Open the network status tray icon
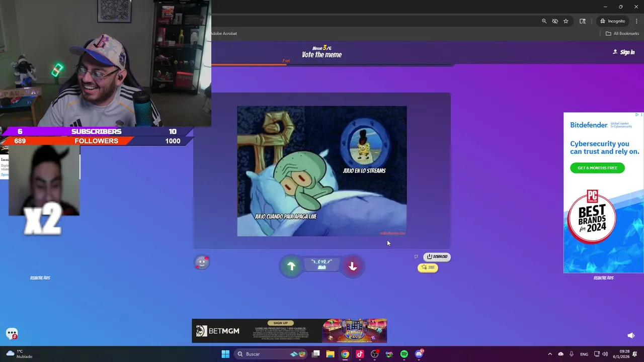This screenshot has width=644, height=362. [x=597, y=354]
